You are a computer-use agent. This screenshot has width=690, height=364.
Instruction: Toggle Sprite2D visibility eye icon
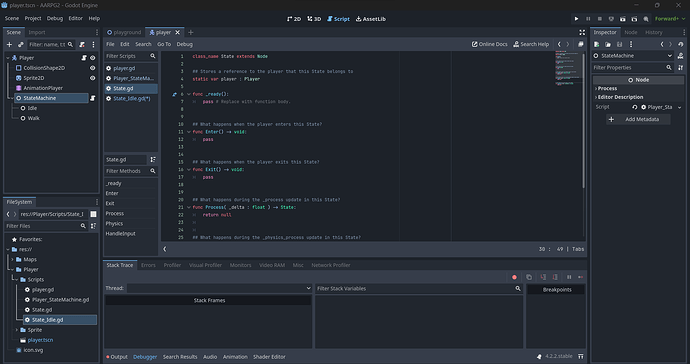pyautogui.click(x=92, y=78)
